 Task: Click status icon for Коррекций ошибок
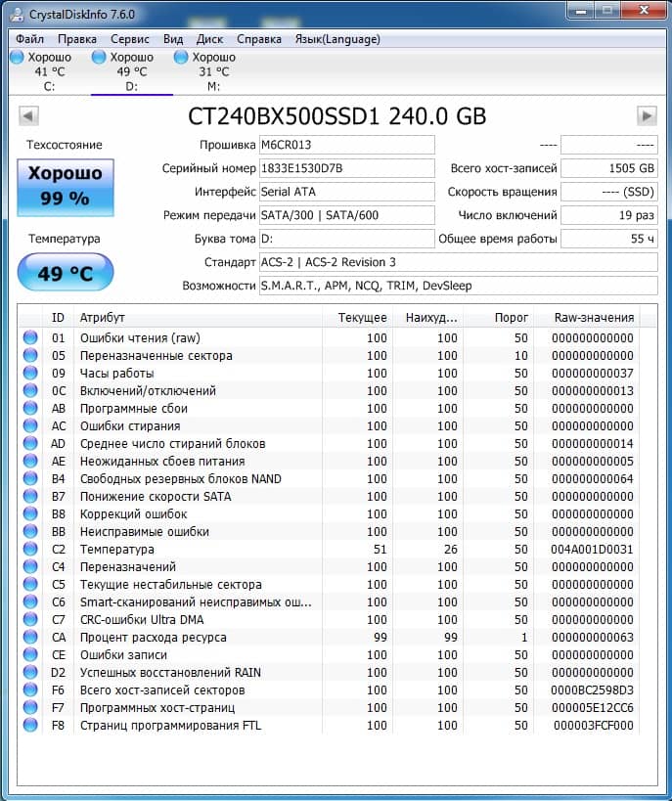tap(30, 513)
